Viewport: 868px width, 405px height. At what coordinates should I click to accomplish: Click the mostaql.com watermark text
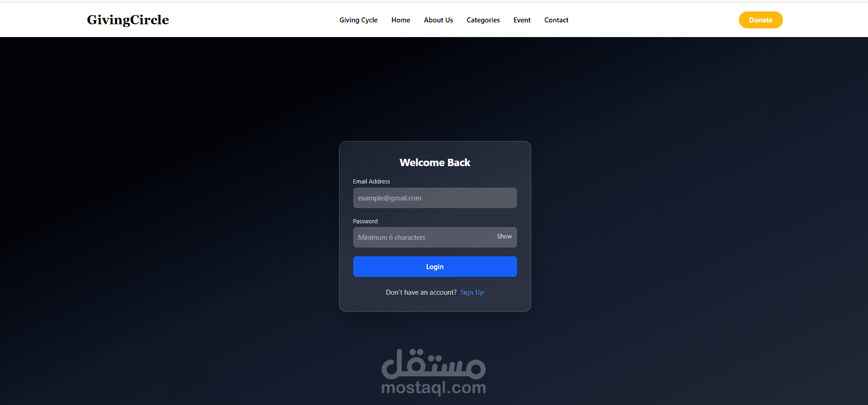434,389
